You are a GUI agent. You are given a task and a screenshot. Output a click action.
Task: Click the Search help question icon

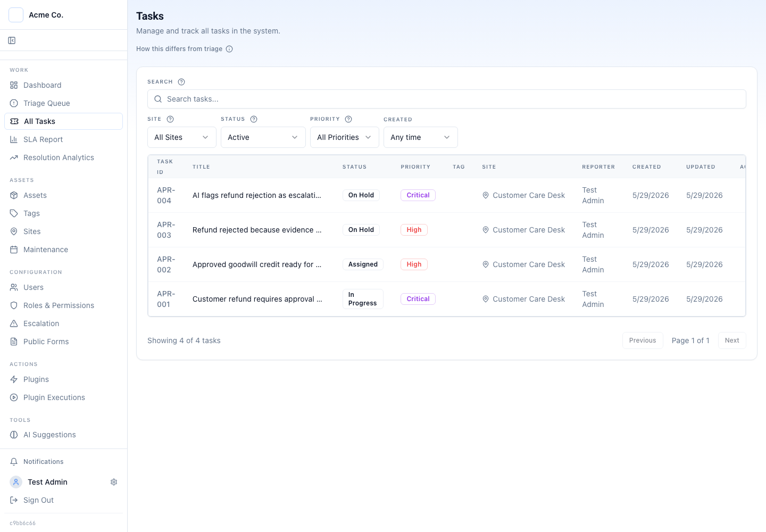pyautogui.click(x=181, y=82)
